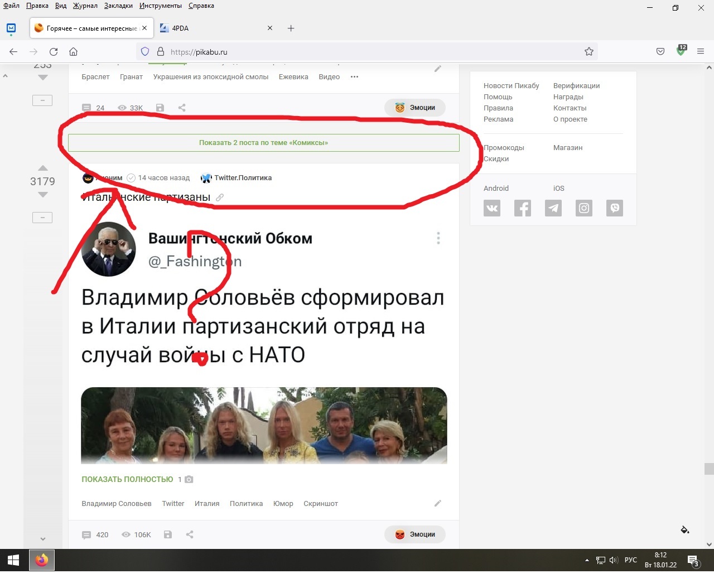Expand post via ПОКАЗАТЬ ПОЛНОСТЬЮ
The width and height of the screenshot is (714, 588).
coord(127,479)
